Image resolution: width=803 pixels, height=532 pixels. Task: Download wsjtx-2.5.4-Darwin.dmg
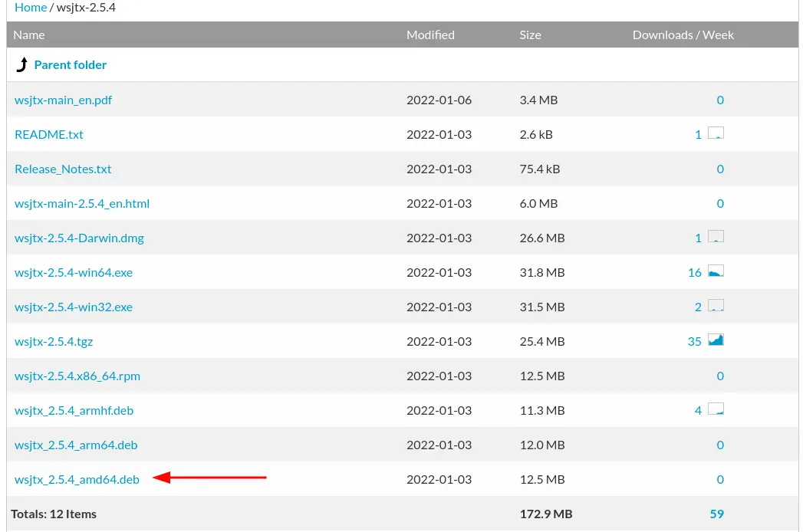click(79, 238)
